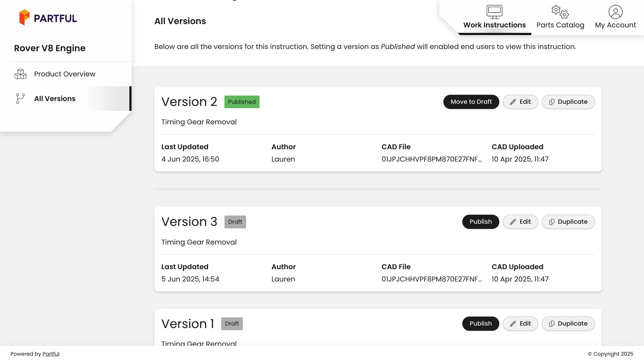This screenshot has height=362, width=644.
Task: Click the Partful logo icon
Action: 24,18
